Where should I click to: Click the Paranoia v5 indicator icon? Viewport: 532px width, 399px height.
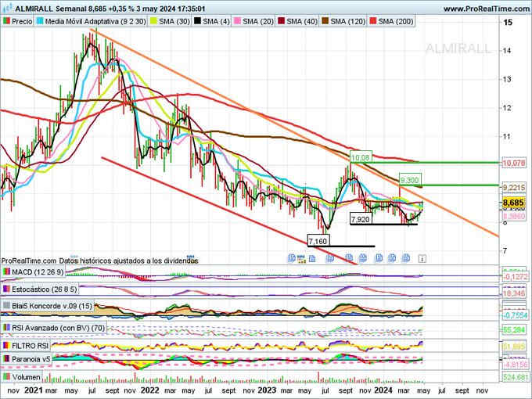click(x=6, y=359)
